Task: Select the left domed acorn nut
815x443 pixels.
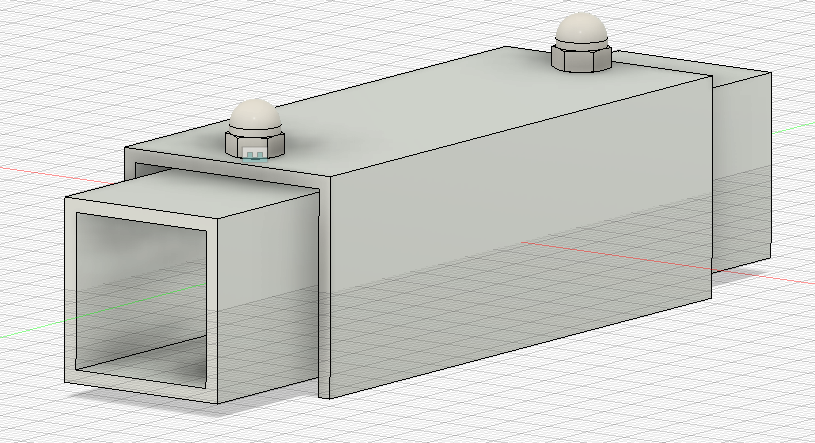Action: click(x=255, y=127)
